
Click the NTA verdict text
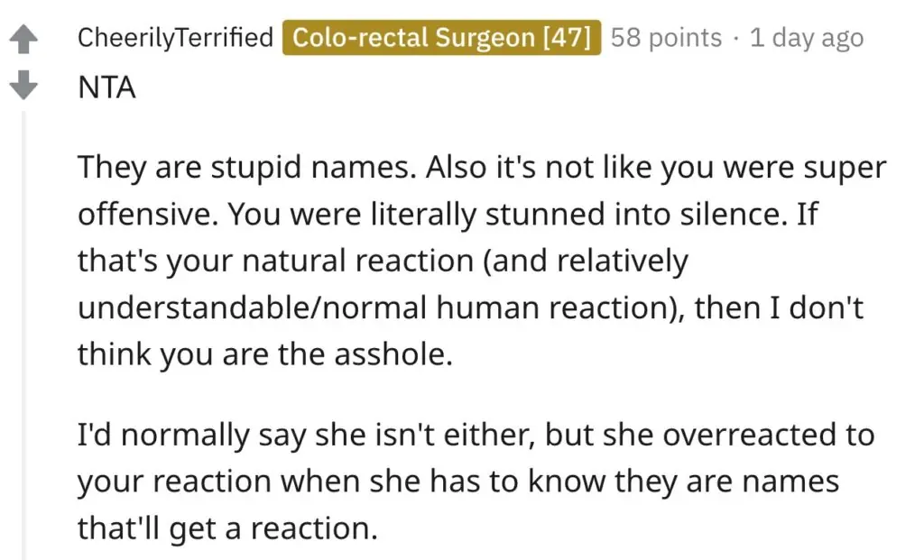pos(106,87)
